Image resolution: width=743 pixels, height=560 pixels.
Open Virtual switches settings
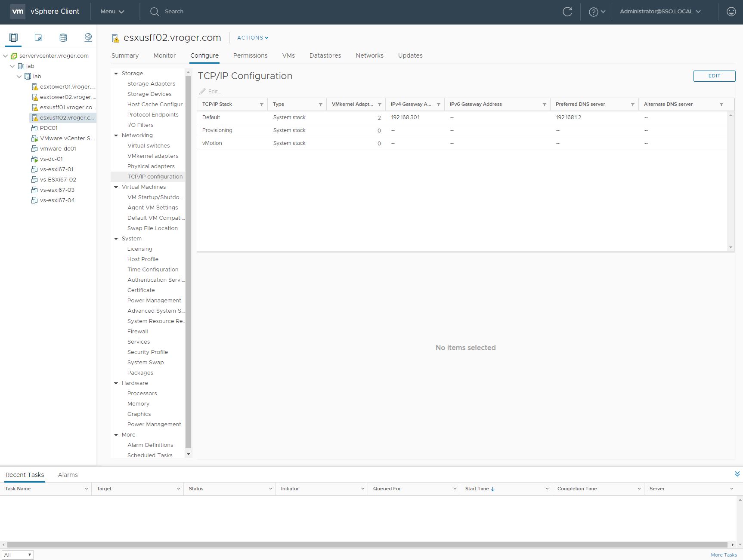point(149,146)
